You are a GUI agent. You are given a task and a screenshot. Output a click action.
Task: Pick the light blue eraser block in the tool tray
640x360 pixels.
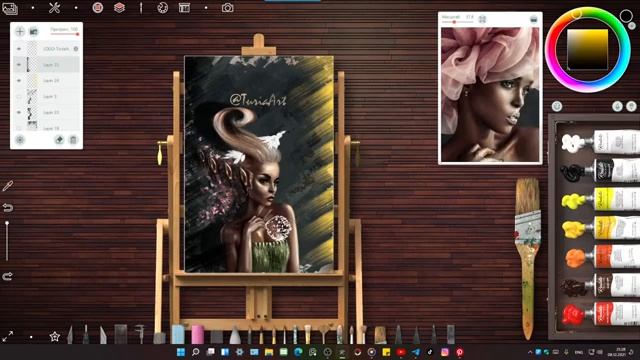pos(178,334)
